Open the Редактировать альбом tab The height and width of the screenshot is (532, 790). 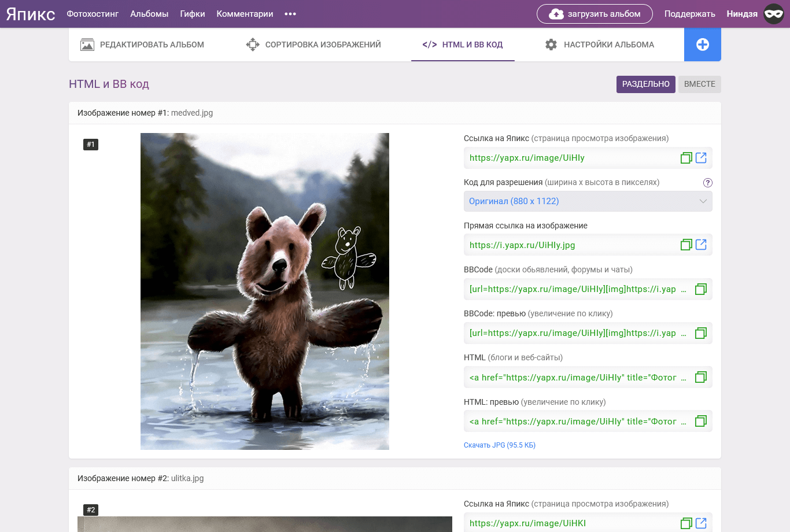pyautogui.click(x=142, y=45)
